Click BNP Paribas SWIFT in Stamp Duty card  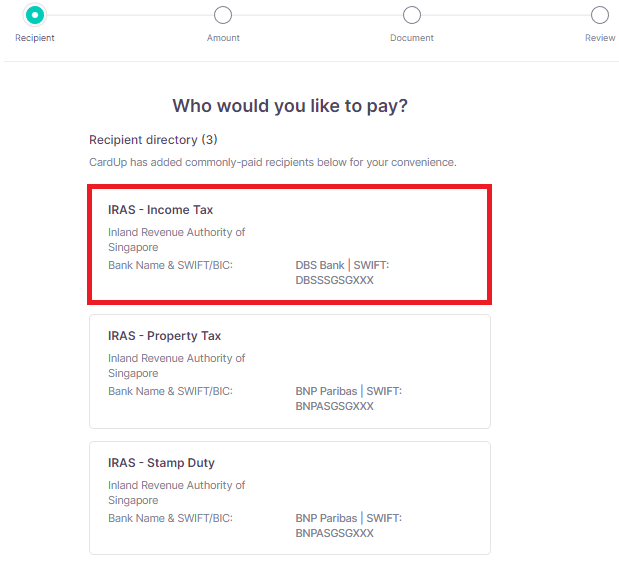pyautogui.click(x=348, y=526)
